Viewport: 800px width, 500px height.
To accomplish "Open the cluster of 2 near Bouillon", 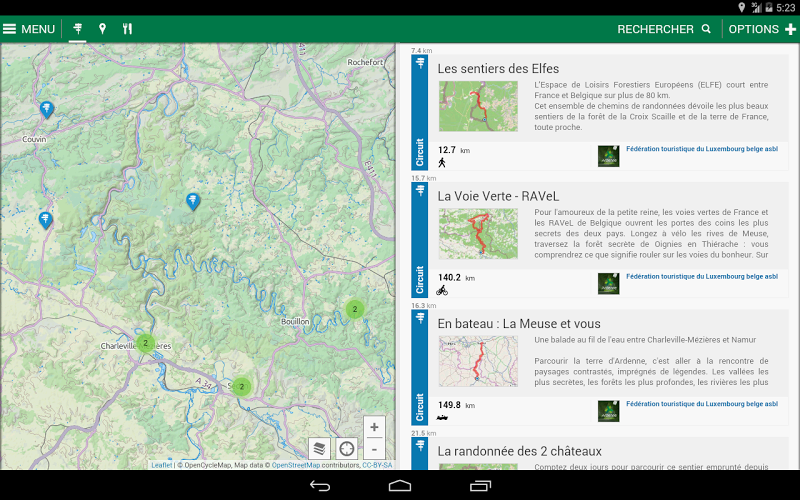I will (355, 309).
